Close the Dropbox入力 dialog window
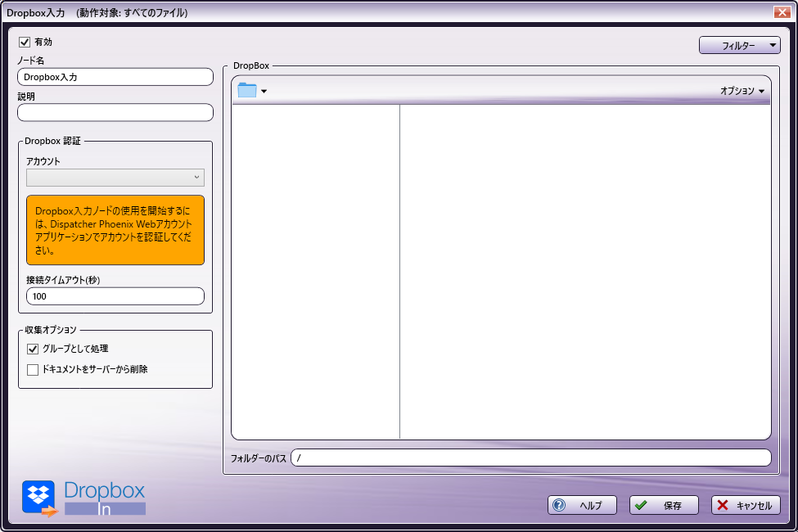The height and width of the screenshot is (532, 798). click(x=780, y=12)
